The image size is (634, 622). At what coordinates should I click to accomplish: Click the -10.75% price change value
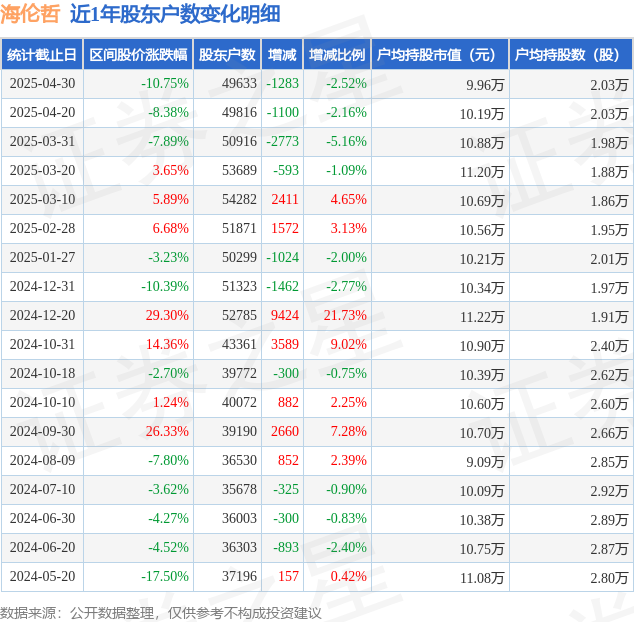165,83
